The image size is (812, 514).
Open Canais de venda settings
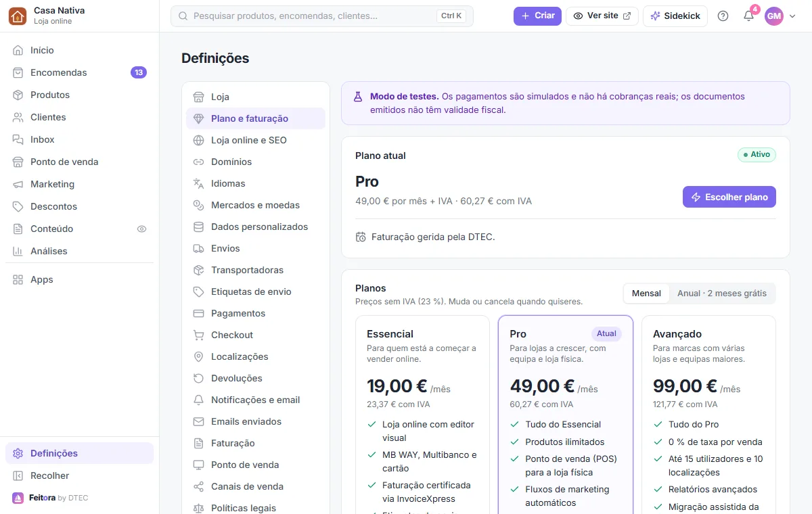(x=256, y=486)
